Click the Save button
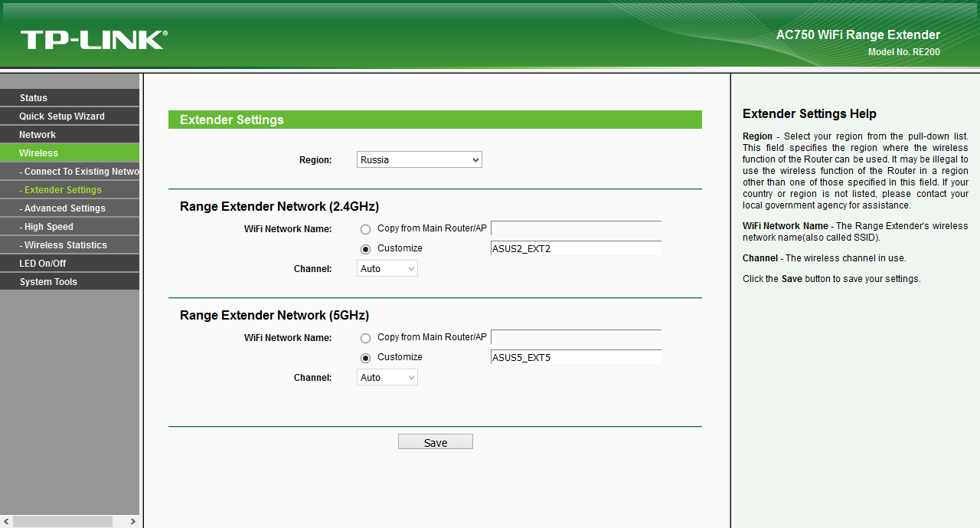Viewport: 980px width, 528px height. (x=436, y=442)
